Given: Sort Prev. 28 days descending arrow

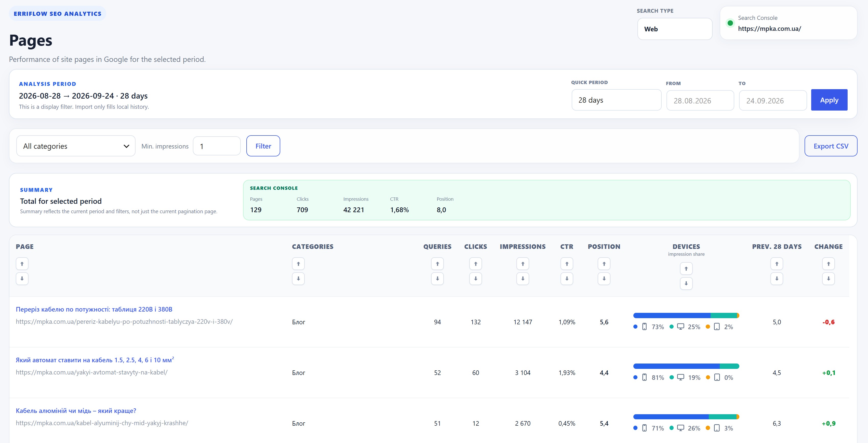Looking at the screenshot, I should point(777,279).
